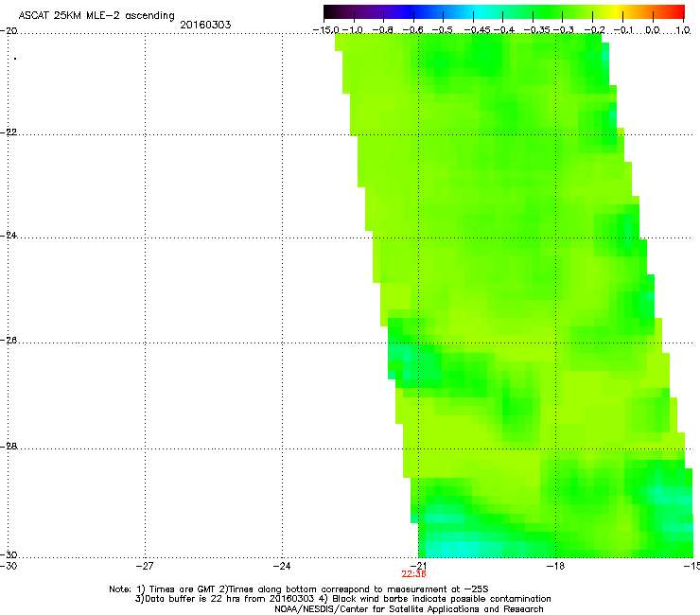Click the '-0.5' color scale label
Screen dimensions: 700x615
click(443, 30)
